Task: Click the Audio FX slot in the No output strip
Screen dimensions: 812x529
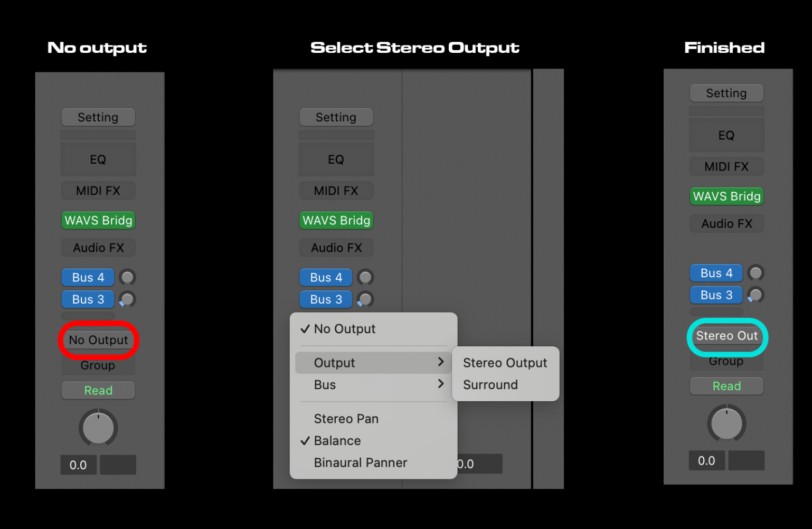Action: point(98,248)
